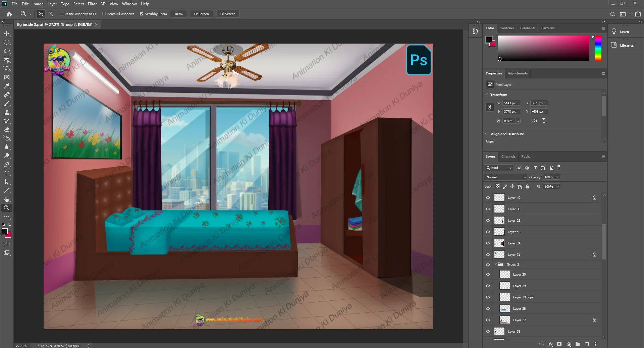Click the delete layer trash icon
644x348 pixels.
click(596, 344)
